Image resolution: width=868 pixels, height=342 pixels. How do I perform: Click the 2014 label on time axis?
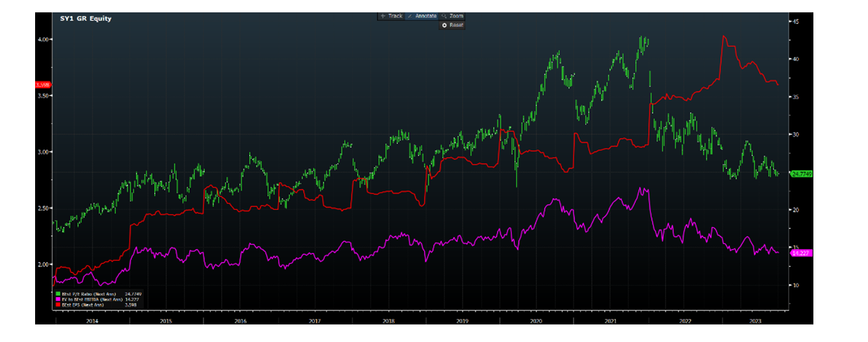92,321
